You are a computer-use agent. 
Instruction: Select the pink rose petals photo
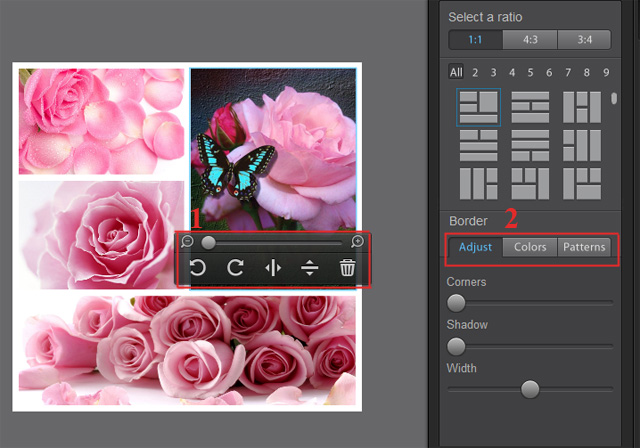pyautogui.click(x=101, y=121)
